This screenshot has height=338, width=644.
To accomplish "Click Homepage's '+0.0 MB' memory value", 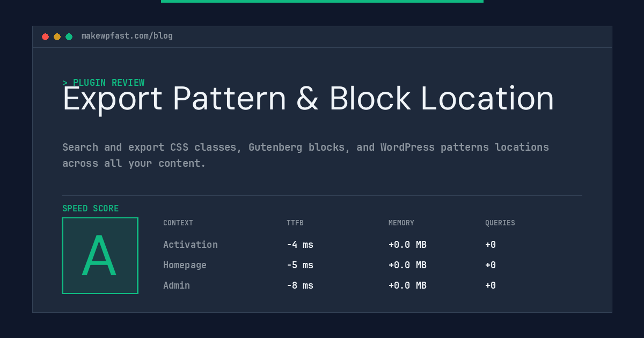I will pos(407,265).
